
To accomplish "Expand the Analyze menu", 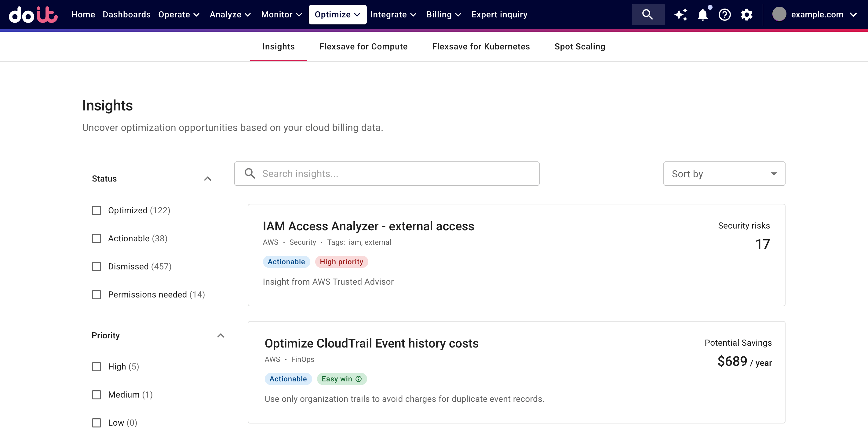I will (x=230, y=14).
